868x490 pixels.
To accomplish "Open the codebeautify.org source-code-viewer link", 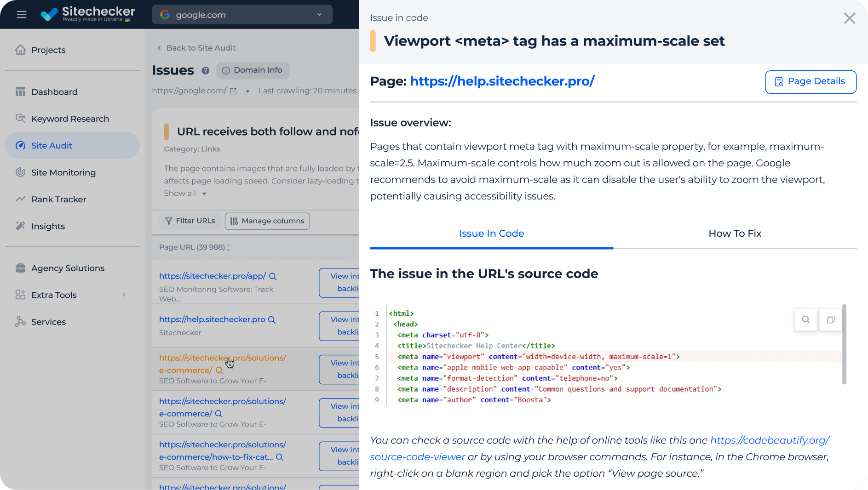I will click(x=601, y=449).
